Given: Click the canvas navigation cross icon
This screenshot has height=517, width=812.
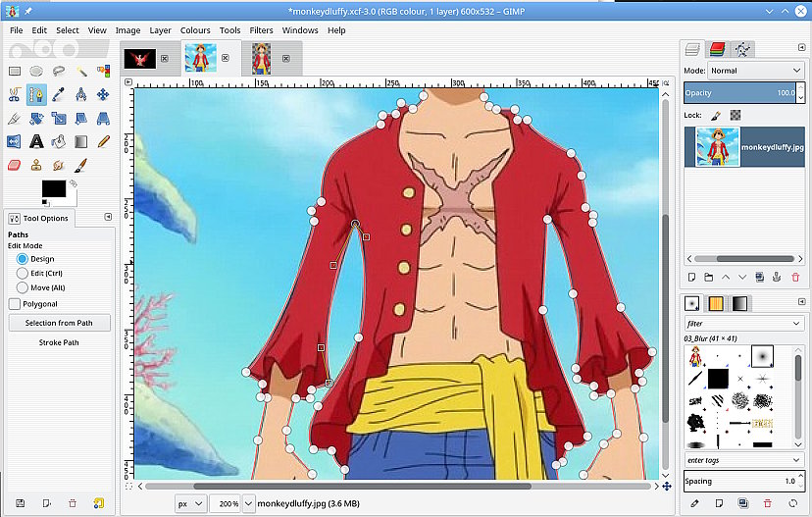Looking at the screenshot, I should 667,486.
